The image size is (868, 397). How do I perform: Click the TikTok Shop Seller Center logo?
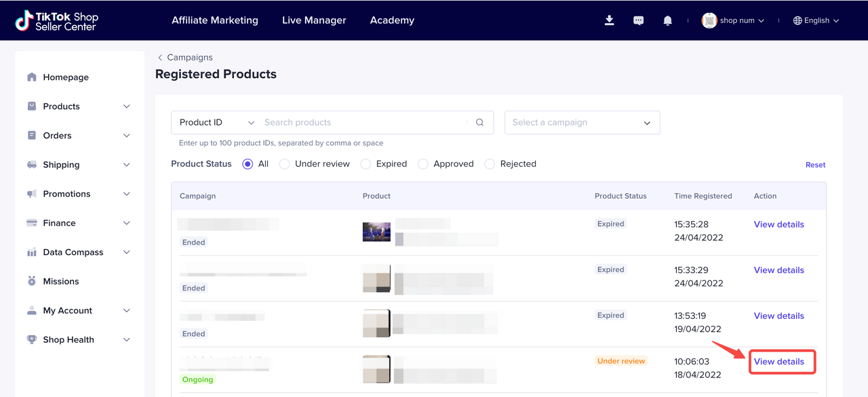57,20
